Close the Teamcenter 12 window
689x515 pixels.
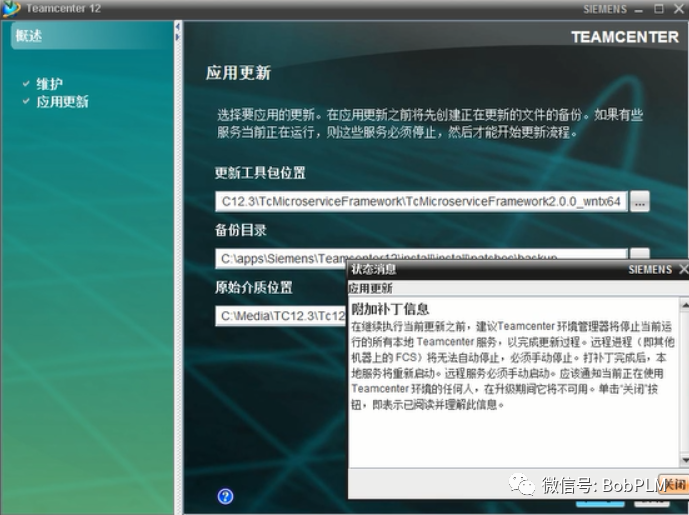[679, 9]
